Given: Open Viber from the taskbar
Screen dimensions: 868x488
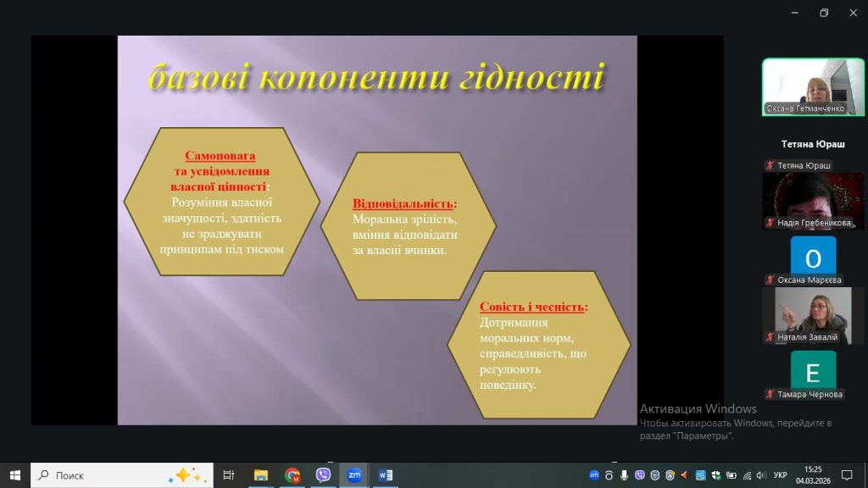Looking at the screenshot, I should click(323, 475).
